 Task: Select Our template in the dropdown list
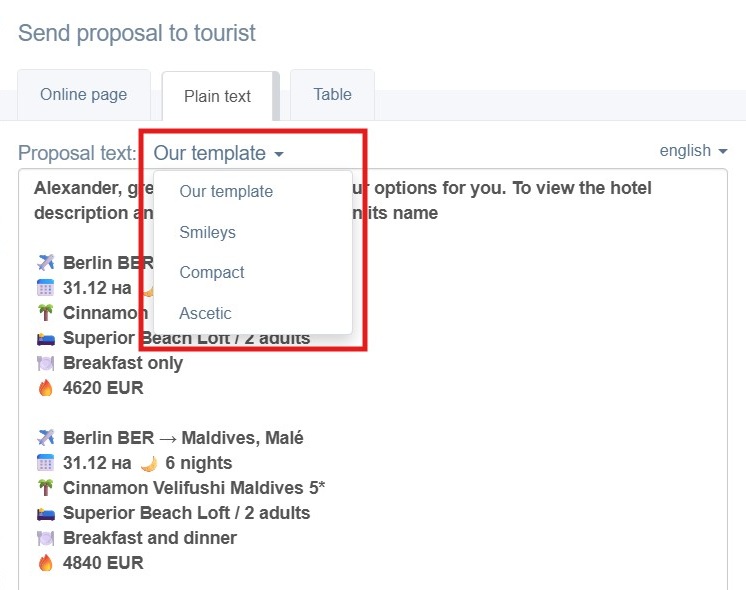[x=226, y=191]
